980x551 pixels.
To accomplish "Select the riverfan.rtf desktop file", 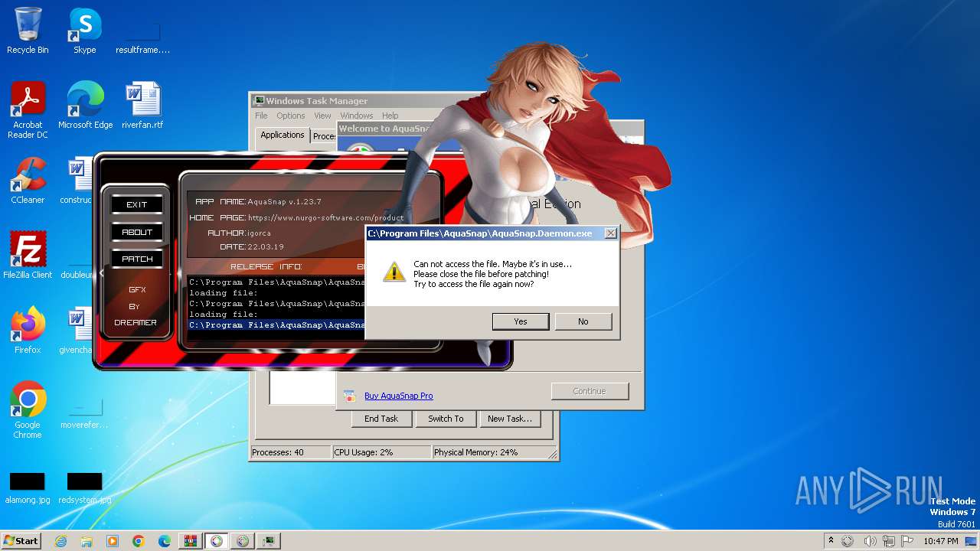I will click(142, 105).
